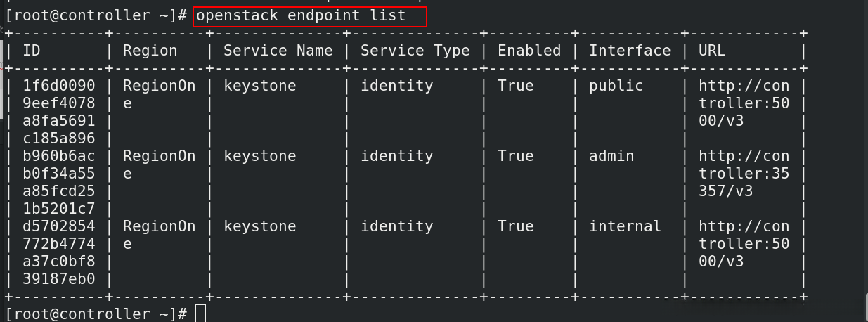
Task: Click identity in the internal endpoint row
Action: click(396, 226)
